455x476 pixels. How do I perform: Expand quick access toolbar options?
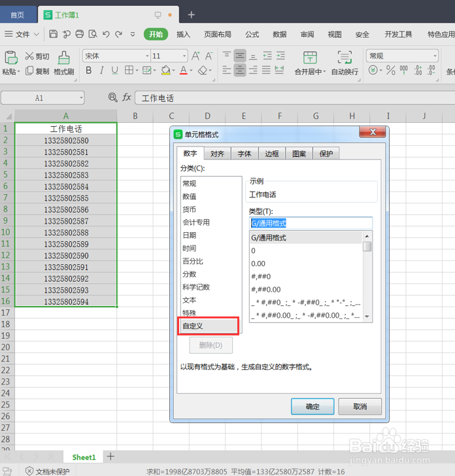tap(133, 34)
